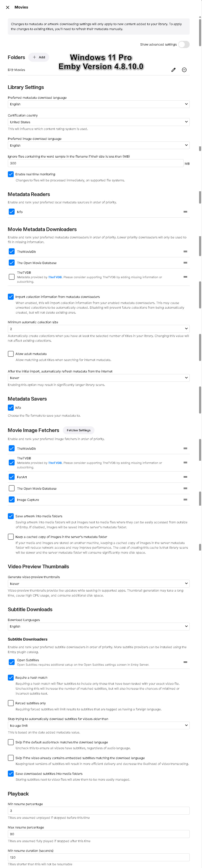Click drag handle for The Open Movie Database downloader
Image resolution: width=202 pixels, height=868 pixels.
185,263
